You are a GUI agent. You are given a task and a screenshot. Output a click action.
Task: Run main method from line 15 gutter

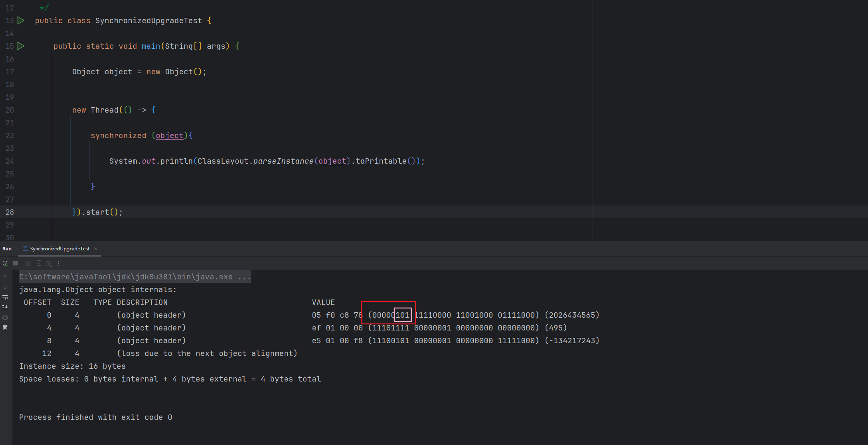click(21, 46)
